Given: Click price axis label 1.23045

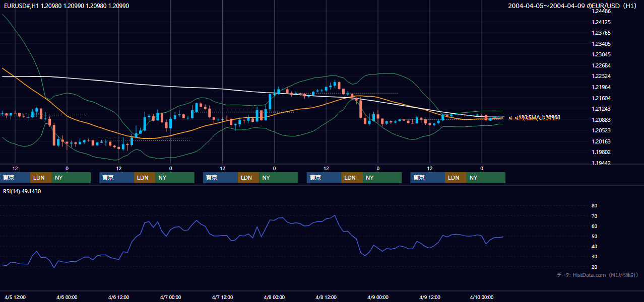Looking at the screenshot, I should tap(602, 54).
